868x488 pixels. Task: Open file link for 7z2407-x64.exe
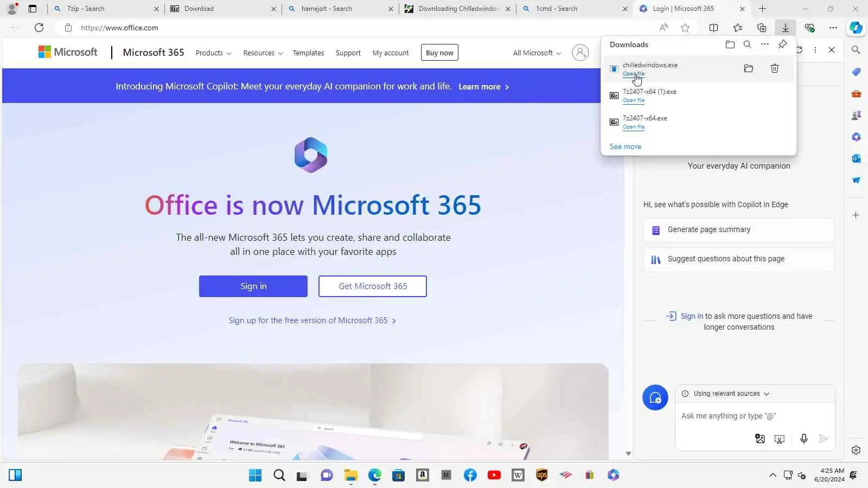click(x=634, y=127)
